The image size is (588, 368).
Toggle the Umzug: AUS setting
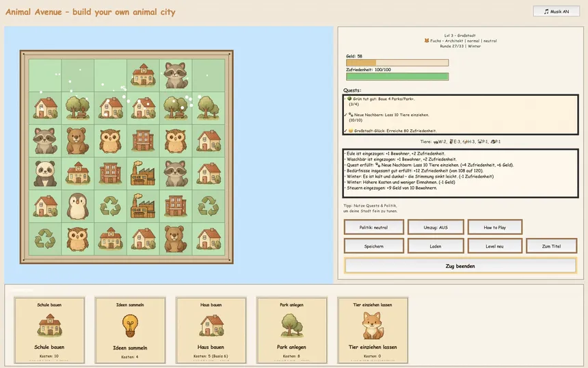coord(436,227)
